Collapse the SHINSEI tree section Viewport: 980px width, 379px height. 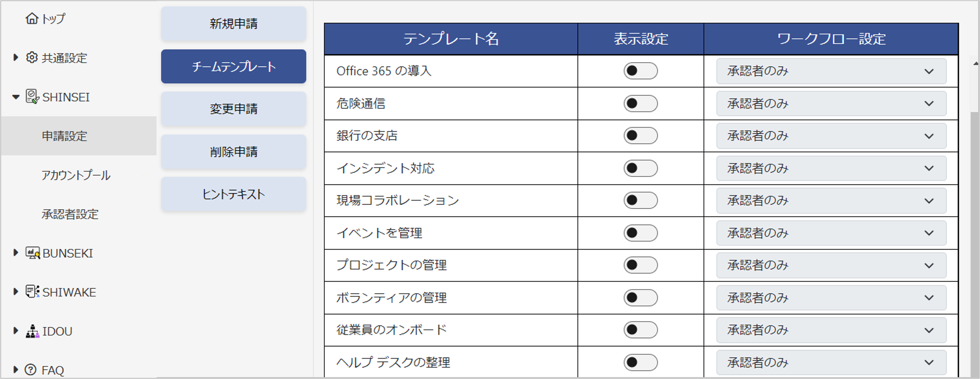pos(15,97)
